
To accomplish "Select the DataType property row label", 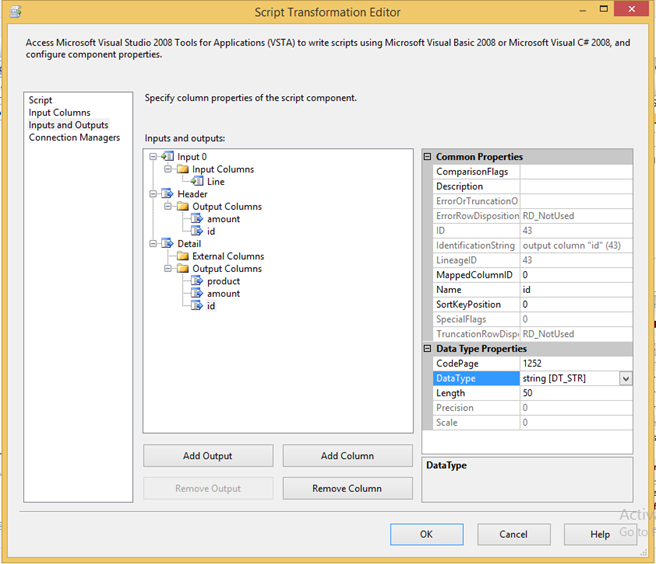I will pyautogui.click(x=476, y=378).
